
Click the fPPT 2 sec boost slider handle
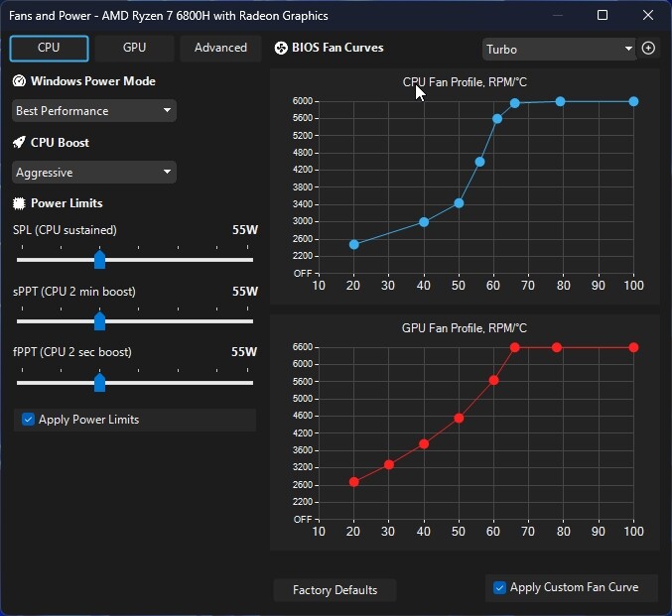pyautogui.click(x=99, y=382)
